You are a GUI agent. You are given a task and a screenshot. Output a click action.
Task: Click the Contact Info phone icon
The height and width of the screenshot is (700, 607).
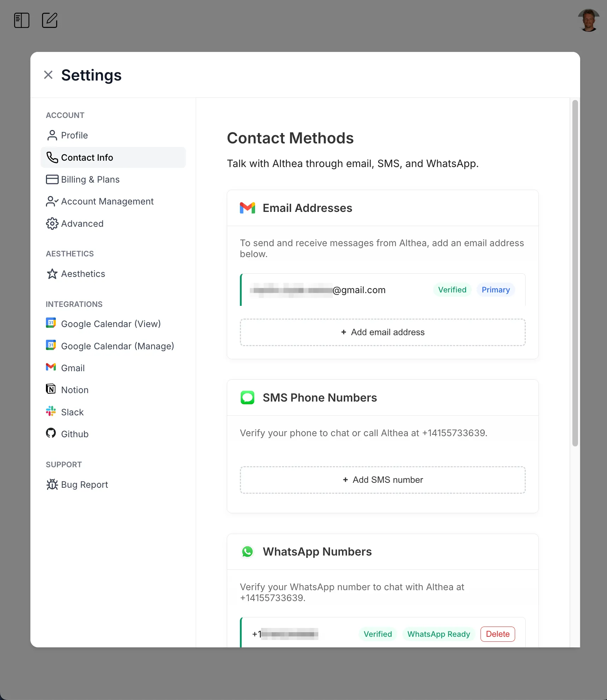pyautogui.click(x=52, y=158)
